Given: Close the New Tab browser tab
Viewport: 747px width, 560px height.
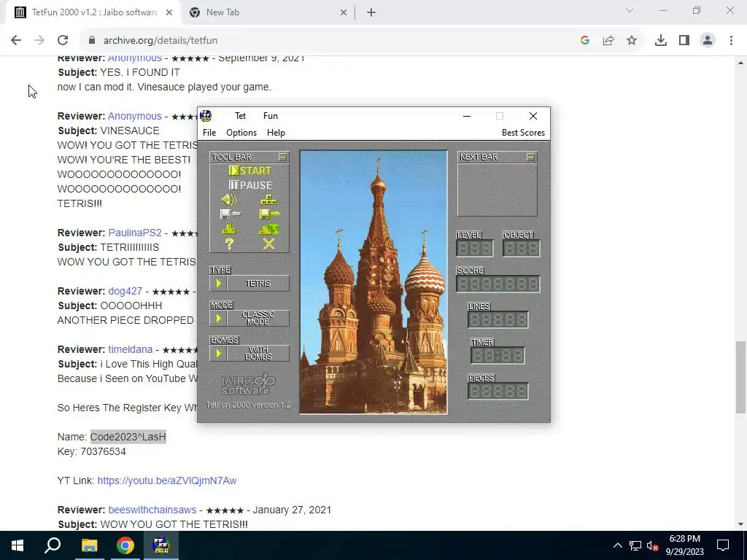Looking at the screenshot, I should click(x=344, y=13).
